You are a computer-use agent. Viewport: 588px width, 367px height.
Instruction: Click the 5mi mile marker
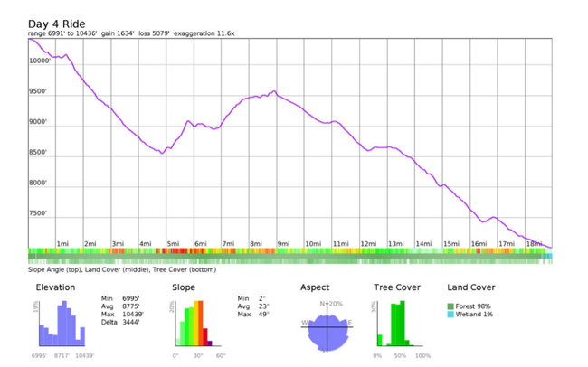tap(173, 244)
